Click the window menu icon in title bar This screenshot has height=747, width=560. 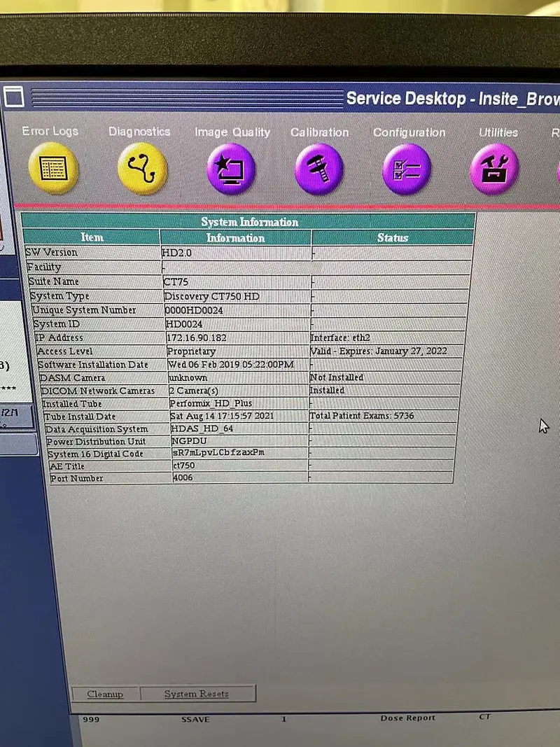14,97
